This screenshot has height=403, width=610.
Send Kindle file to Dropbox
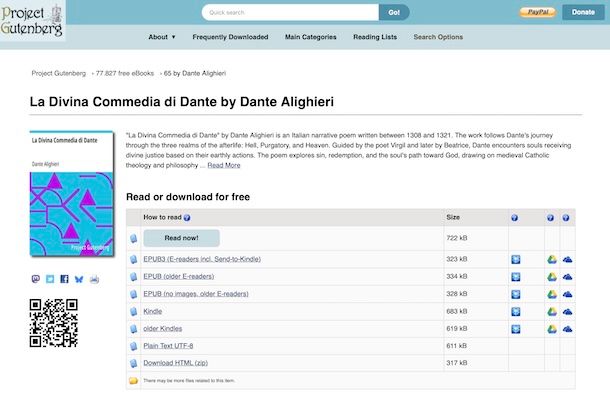point(516,312)
